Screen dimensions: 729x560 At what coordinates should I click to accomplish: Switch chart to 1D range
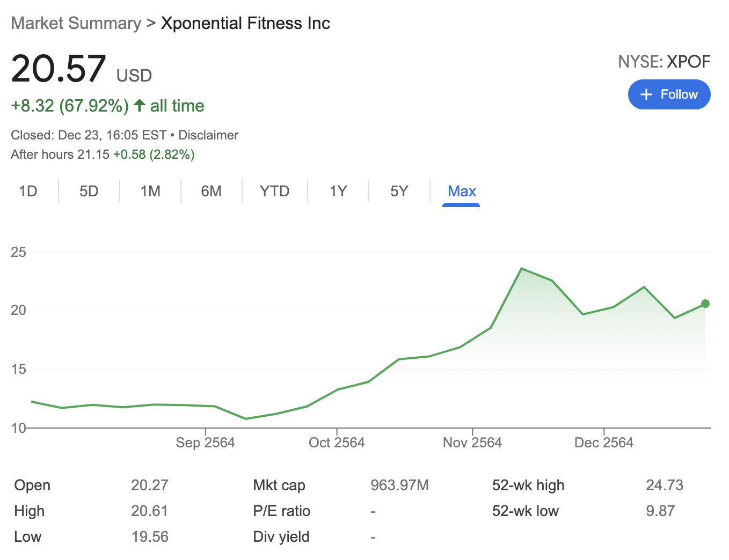click(28, 191)
